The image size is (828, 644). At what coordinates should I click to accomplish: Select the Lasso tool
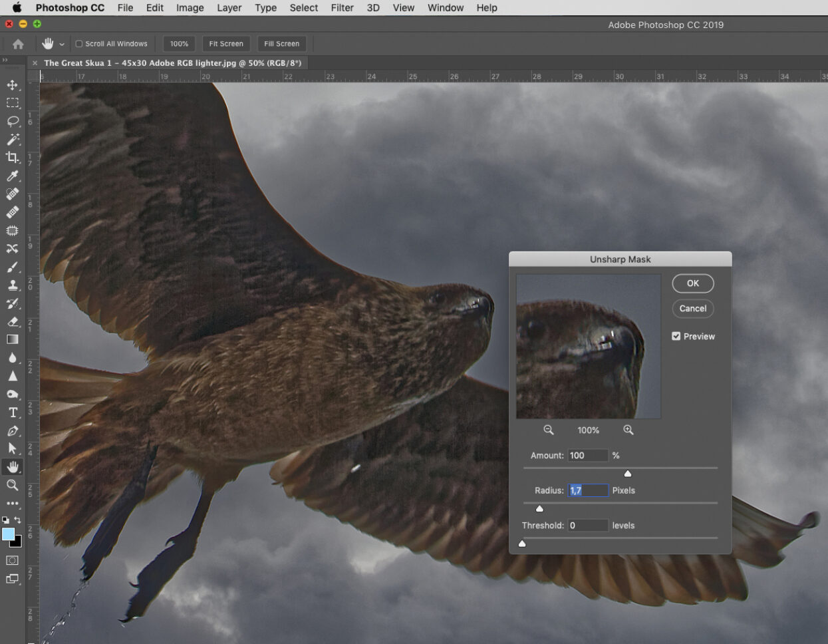click(x=13, y=121)
